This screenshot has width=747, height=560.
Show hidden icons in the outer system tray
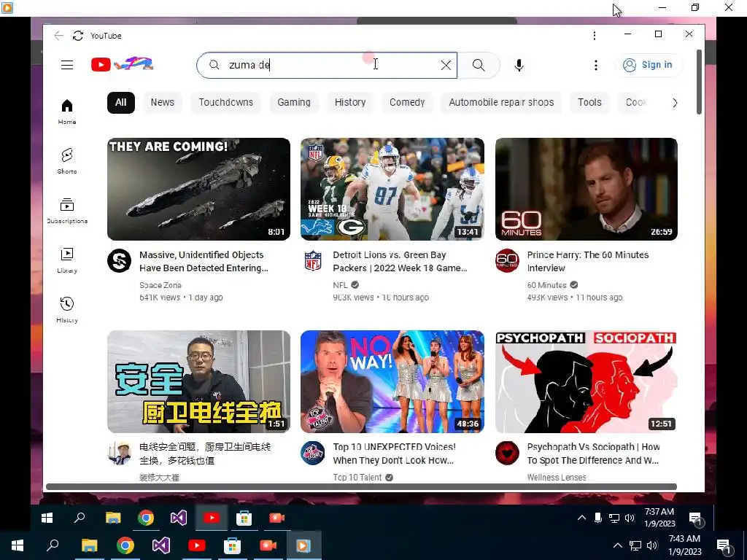pyautogui.click(x=617, y=545)
